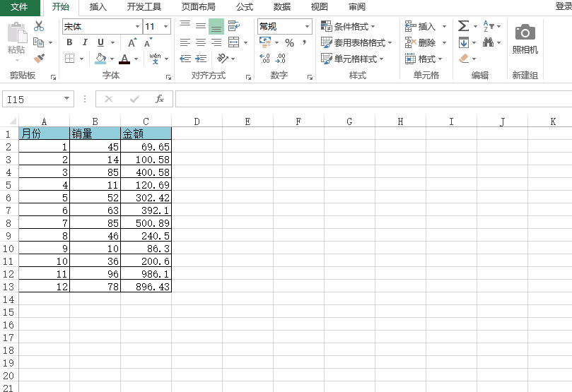Align text left
This screenshot has height=392, width=572.
tap(185, 42)
